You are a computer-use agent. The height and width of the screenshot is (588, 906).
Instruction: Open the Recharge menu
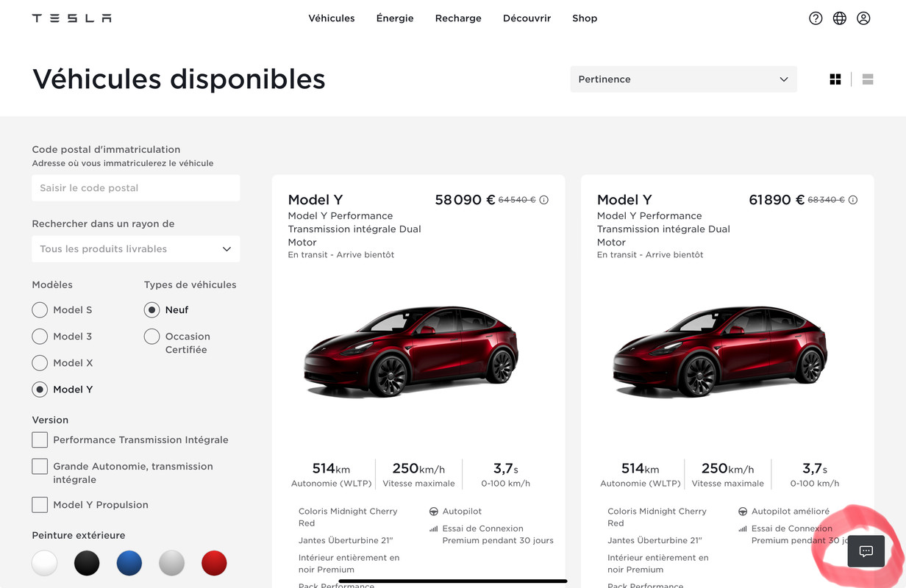(x=458, y=18)
